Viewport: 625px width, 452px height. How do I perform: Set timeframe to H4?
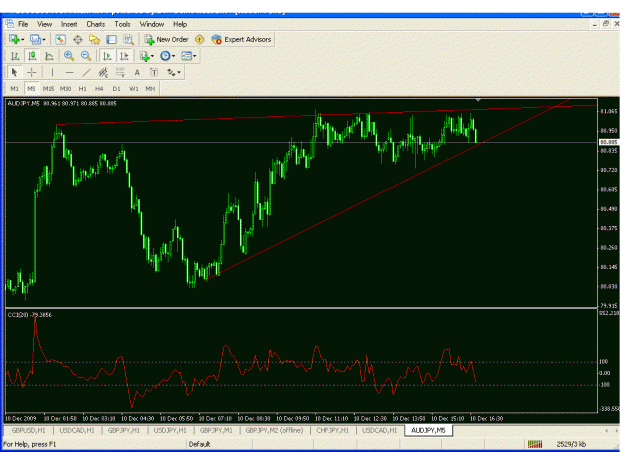tap(99, 88)
